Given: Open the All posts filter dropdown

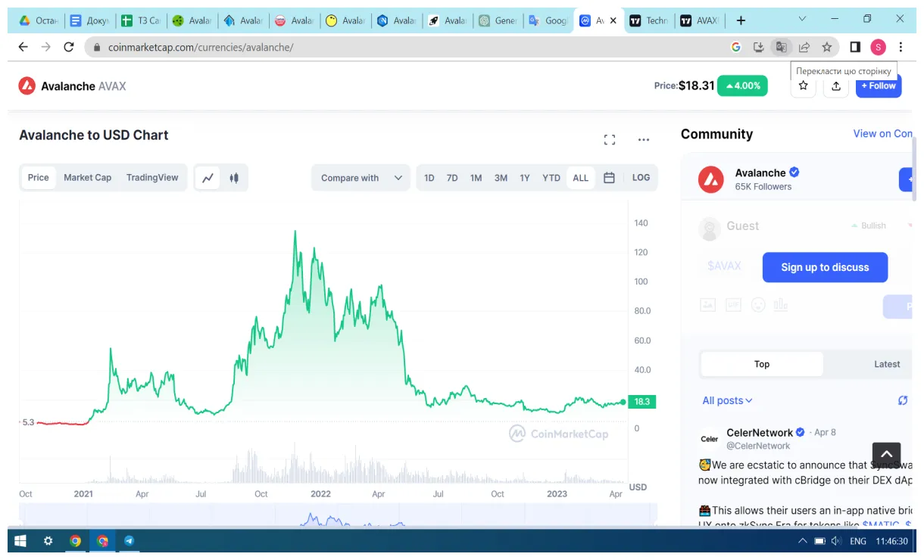Looking at the screenshot, I should point(726,400).
